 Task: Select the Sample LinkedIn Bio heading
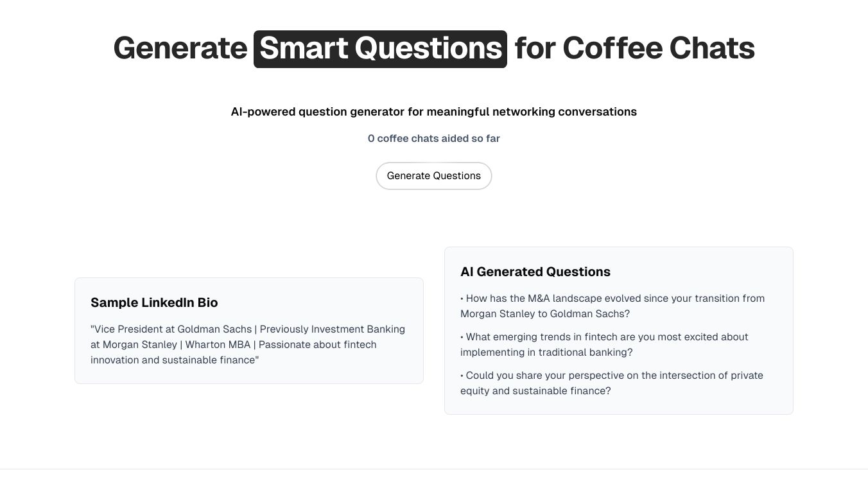[154, 302]
